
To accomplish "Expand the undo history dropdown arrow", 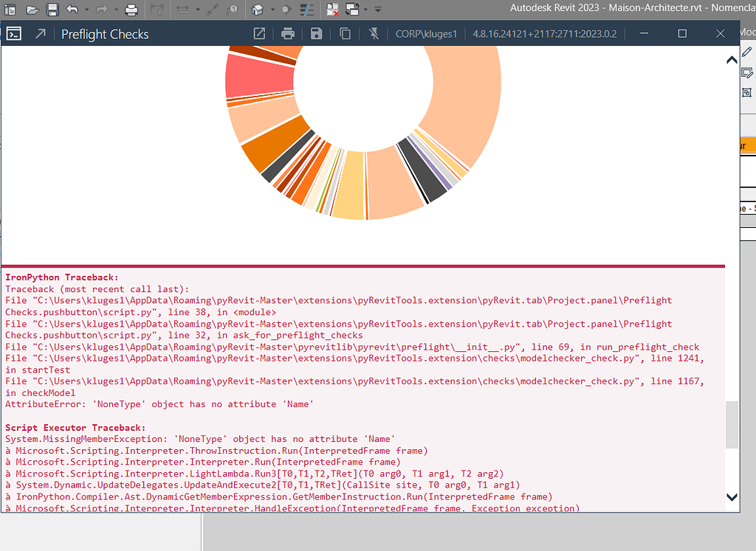I will (86, 10).
